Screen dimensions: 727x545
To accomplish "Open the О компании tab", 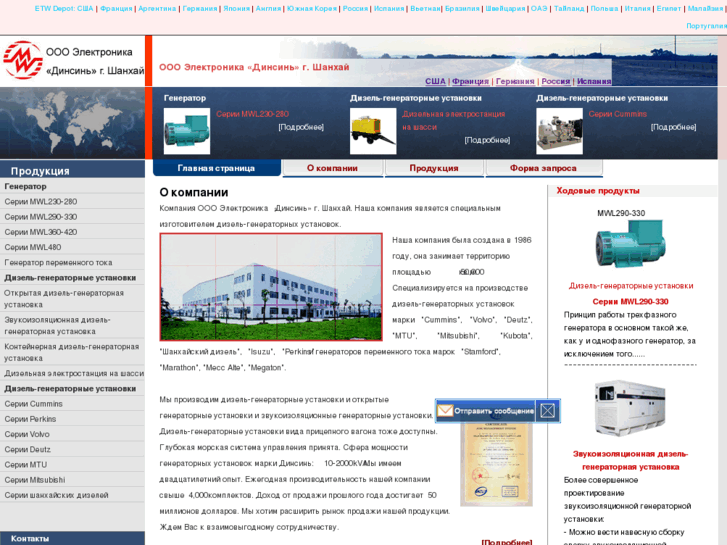I will pyautogui.click(x=332, y=168).
